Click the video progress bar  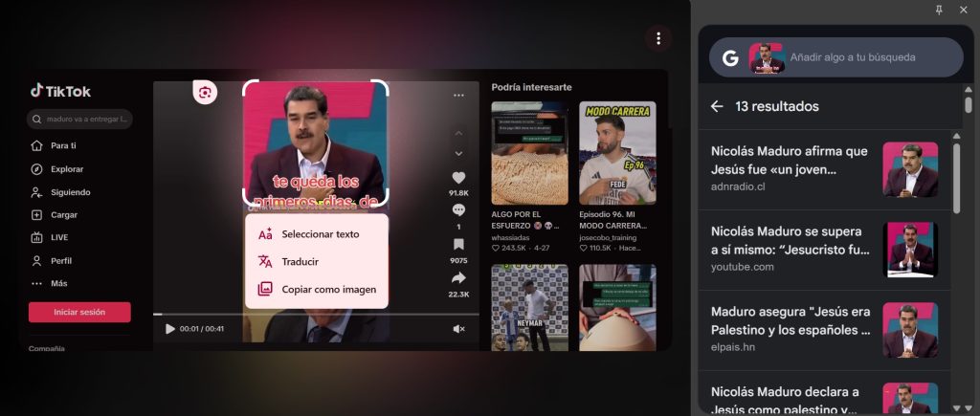(316, 315)
